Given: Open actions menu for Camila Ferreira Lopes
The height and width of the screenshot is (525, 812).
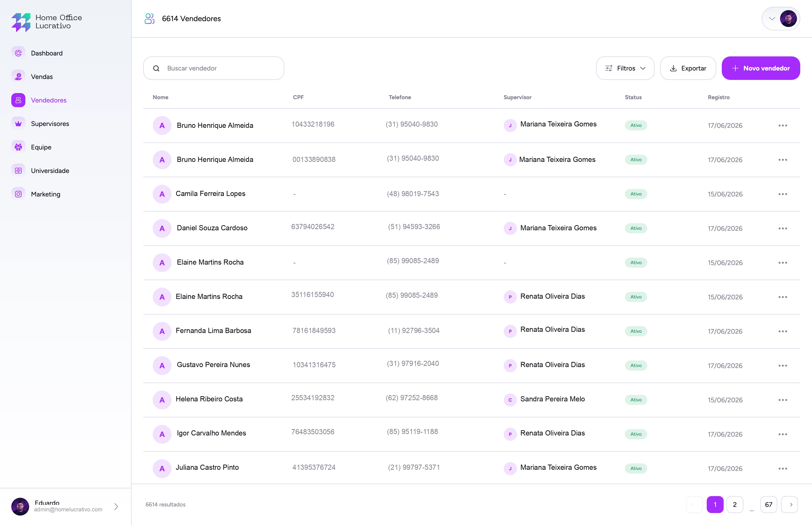Looking at the screenshot, I should pos(783,194).
